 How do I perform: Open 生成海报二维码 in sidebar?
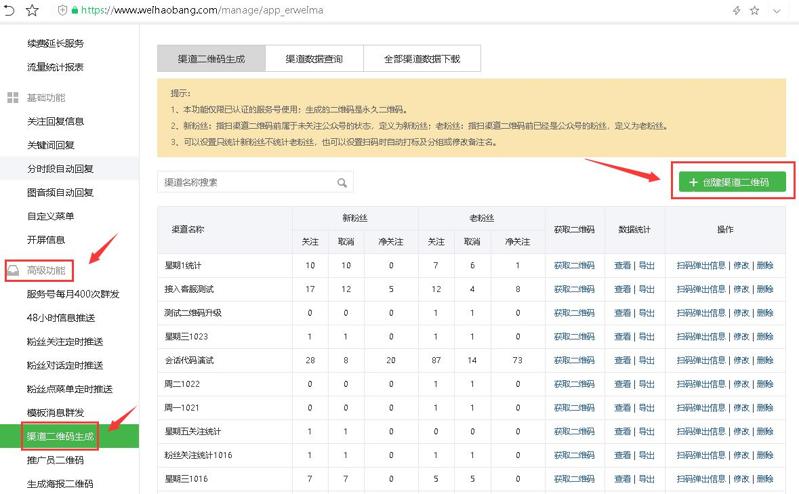[60, 484]
